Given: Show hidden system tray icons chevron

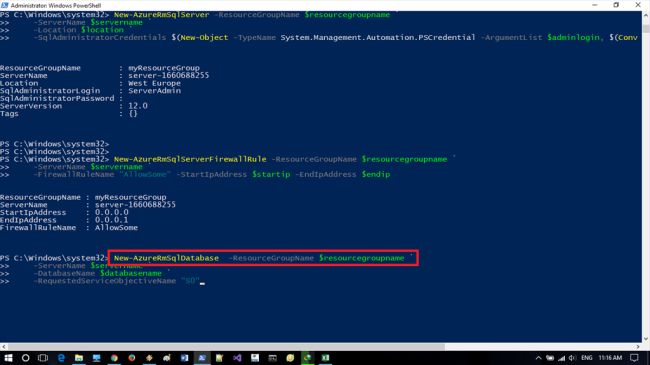Looking at the screenshot, I should [x=538, y=358].
